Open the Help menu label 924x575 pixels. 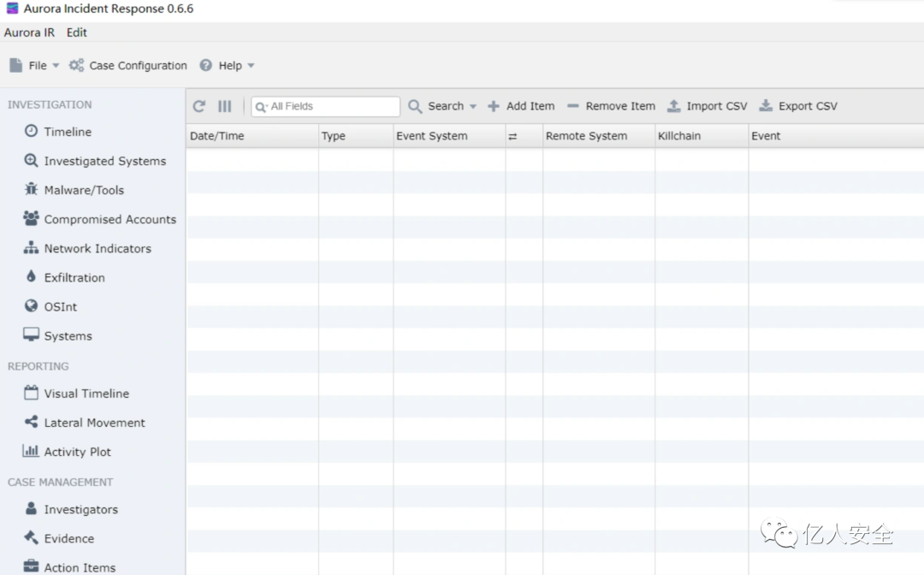point(230,65)
